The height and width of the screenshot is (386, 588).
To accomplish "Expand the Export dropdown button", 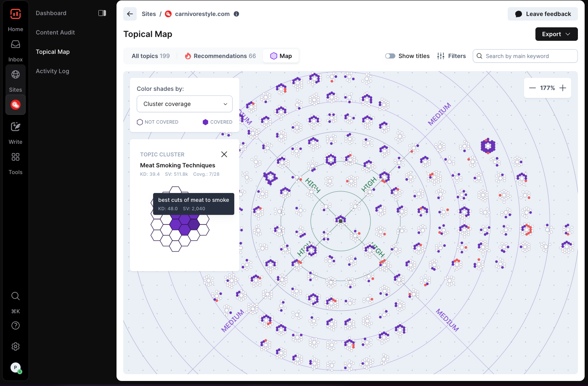I will 556,34.
